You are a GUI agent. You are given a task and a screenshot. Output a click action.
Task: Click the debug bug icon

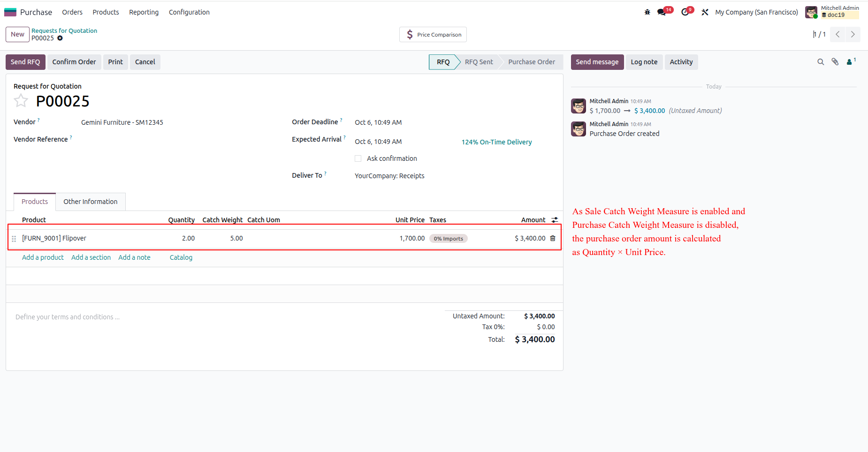(647, 12)
